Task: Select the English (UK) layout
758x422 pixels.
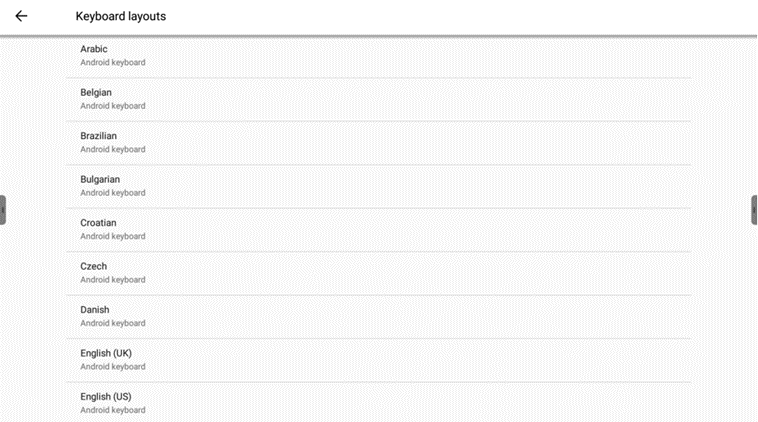Action: pyautogui.click(x=106, y=353)
